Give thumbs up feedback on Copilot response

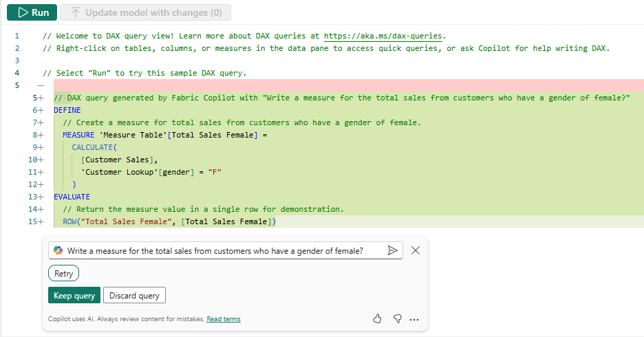[x=377, y=319]
